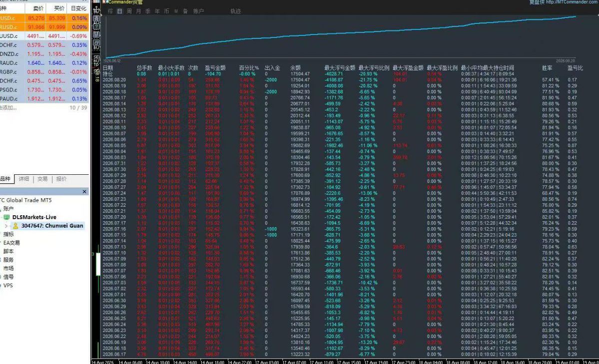Select the symbol row showing 0.65% change
The image size is (599, 364).
(x=44, y=80)
